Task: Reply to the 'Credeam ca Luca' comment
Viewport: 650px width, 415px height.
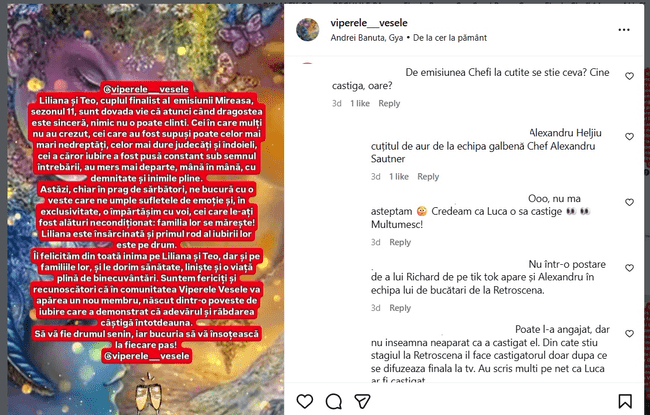Action: point(400,242)
